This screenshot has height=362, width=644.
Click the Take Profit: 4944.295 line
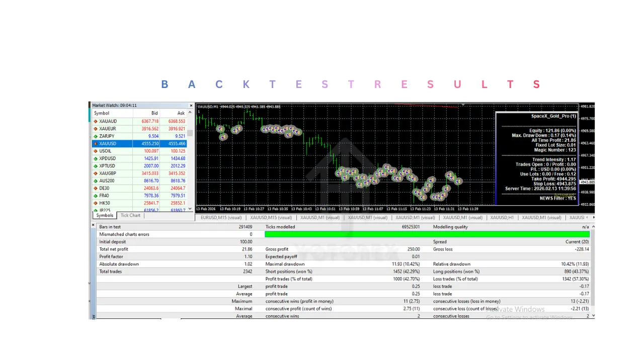click(x=553, y=179)
